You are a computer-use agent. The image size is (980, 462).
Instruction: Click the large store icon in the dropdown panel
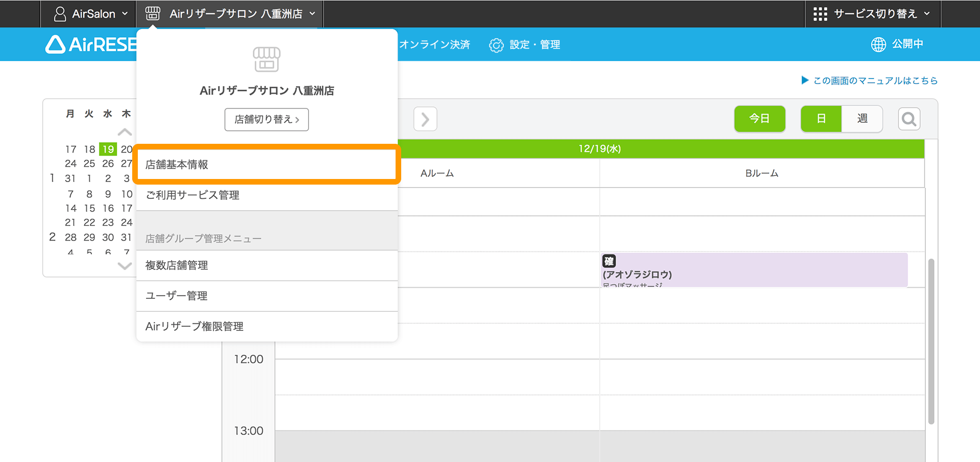click(x=266, y=59)
